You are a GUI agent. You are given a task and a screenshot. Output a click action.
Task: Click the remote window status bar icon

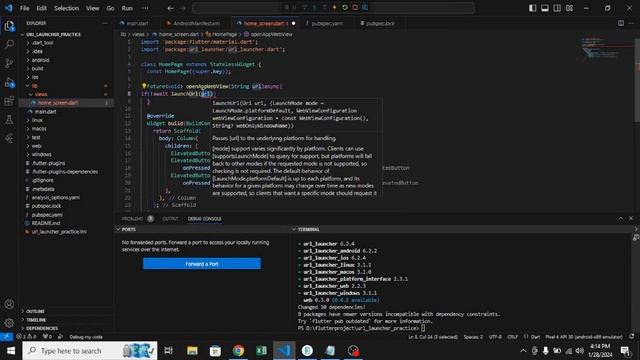7,337
